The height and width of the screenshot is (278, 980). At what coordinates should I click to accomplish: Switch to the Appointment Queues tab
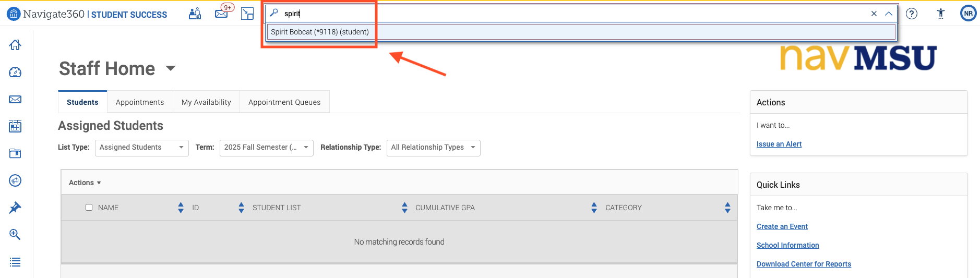(x=284, y=102)
